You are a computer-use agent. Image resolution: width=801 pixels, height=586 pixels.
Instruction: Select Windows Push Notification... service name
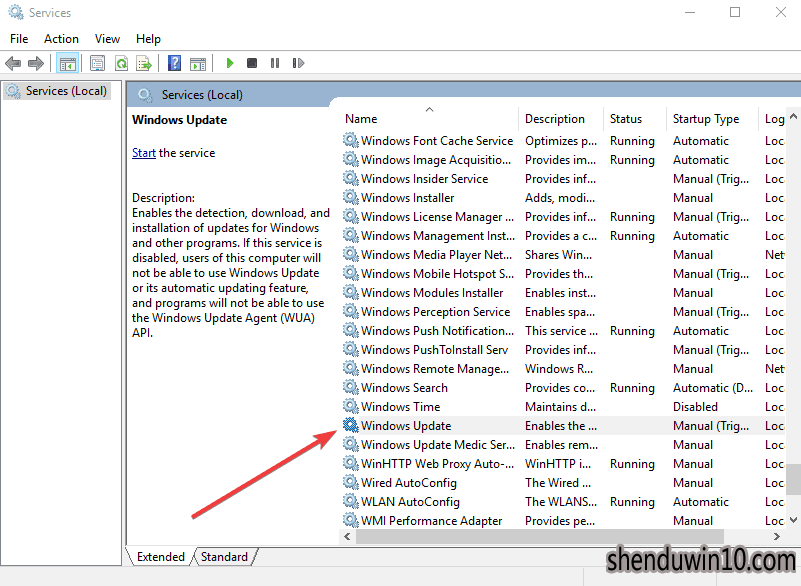click(x=437, y=331)
